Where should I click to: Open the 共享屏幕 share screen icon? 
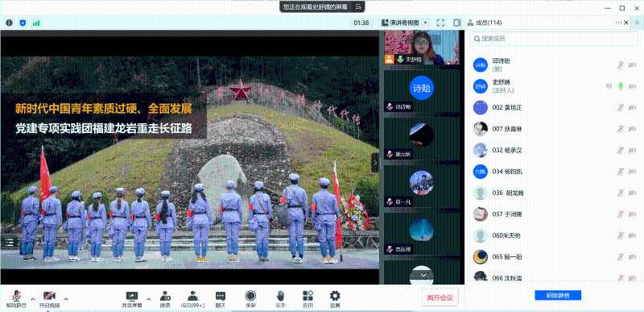[132, 299]
